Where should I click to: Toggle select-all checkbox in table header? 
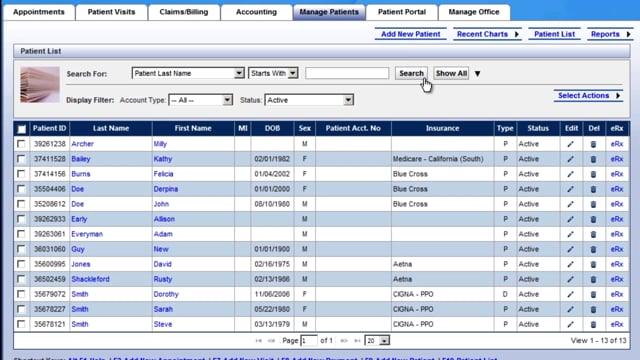tap(22, 129)
